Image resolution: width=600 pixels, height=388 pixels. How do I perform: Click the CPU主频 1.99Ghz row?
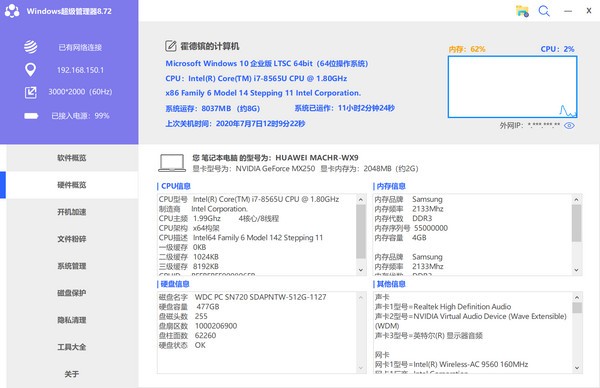coord(218,218)
